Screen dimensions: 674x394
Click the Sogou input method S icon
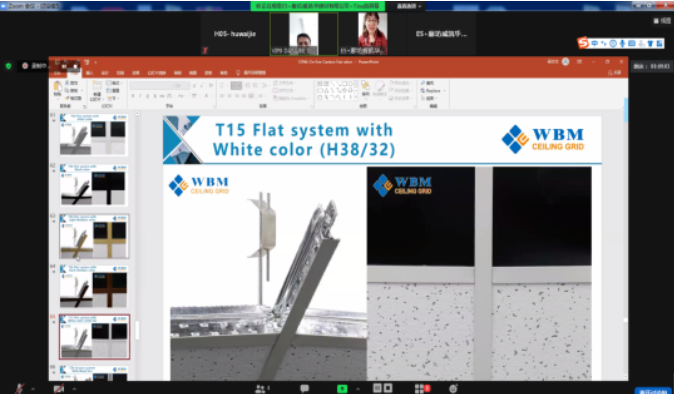click(x=583, y=43)
